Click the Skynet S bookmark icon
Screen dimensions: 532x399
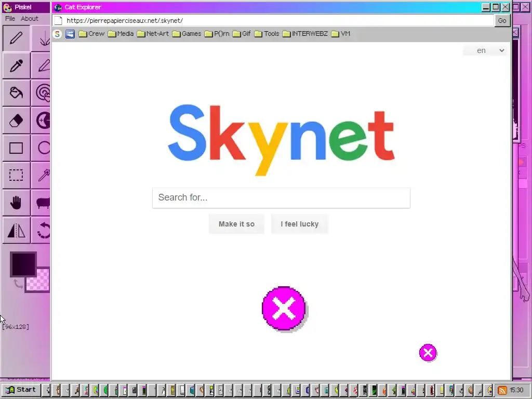(57, 34)
